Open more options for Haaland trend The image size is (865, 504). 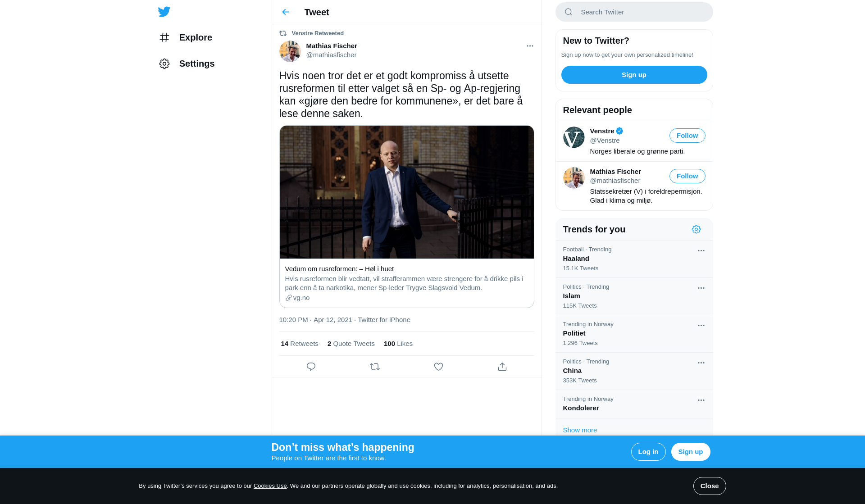pyautogui.click(x=701, y=251)
